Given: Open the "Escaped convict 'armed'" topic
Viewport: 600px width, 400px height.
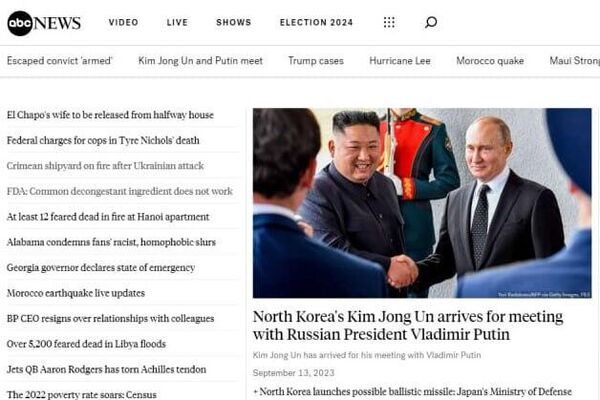Looking at the screenshot, I should click(x=59, y=60).
